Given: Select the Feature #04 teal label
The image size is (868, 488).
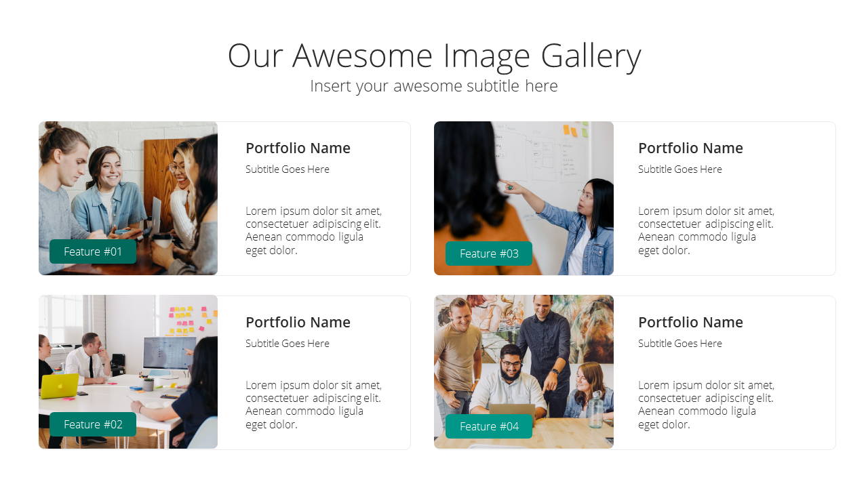Looking at the screenshot, I should (x=489, y=426).
